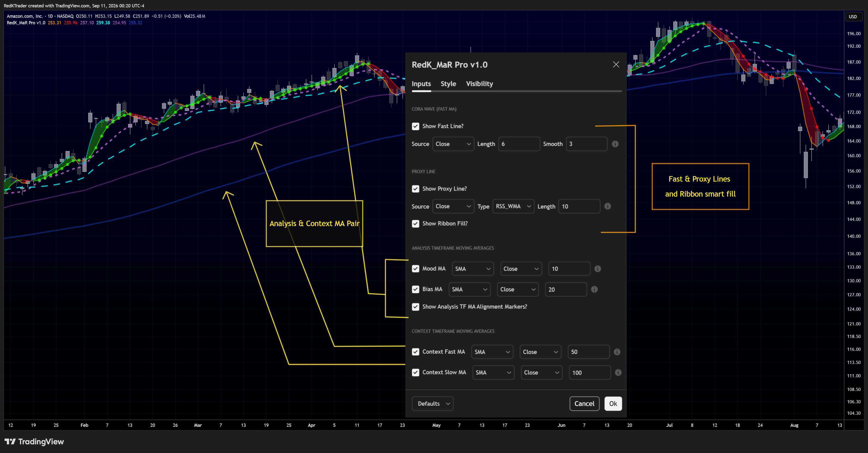The width and height of the screenshot is (868, 453).
Task: Click Context Slow MA length field 100
Action: 590,372
